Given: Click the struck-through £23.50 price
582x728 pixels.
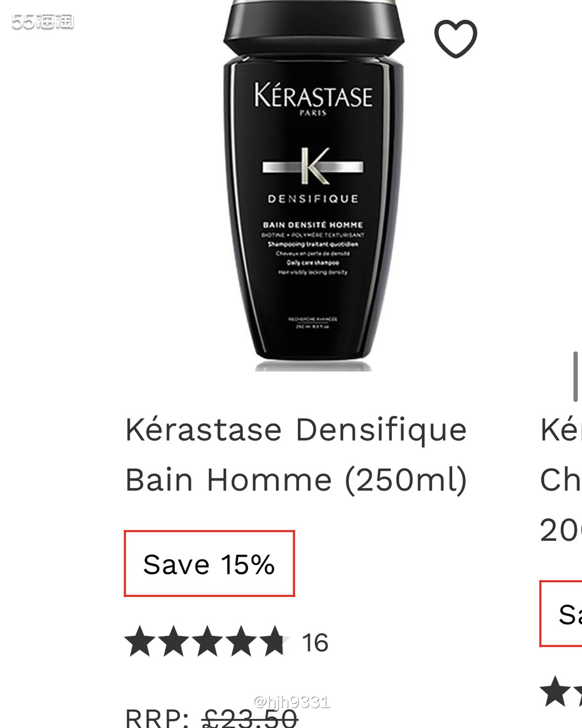Looking at the screenshot, I should [x=250, y=718].
